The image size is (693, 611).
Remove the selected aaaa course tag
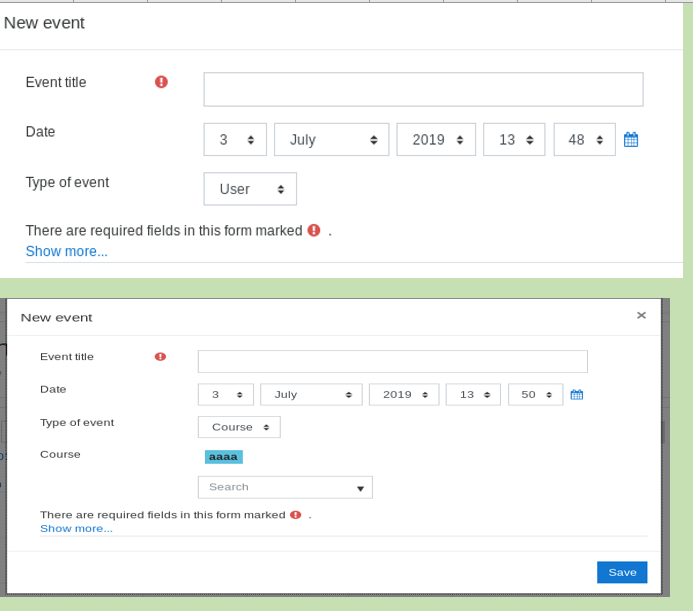tap(224, 457)
